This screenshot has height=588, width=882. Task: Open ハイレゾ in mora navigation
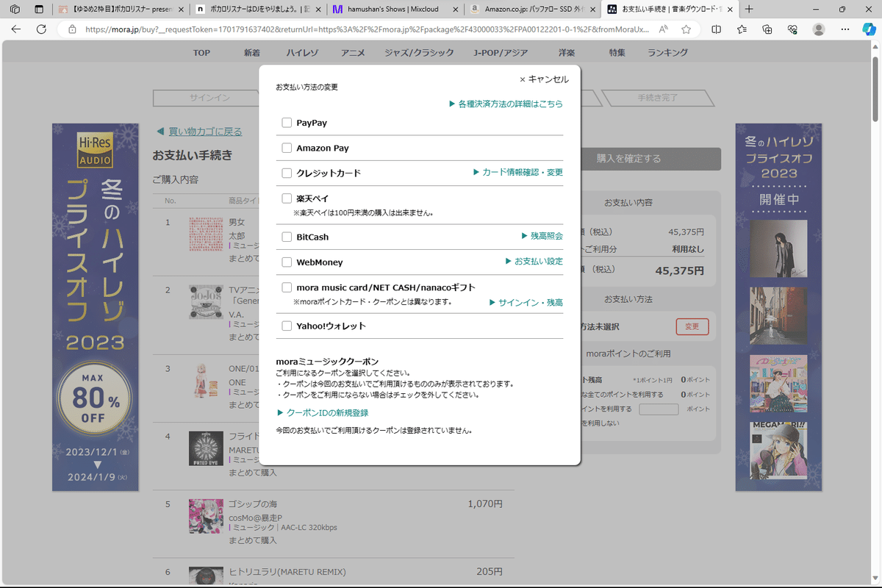pyautogui.click(x=302, y=53)
